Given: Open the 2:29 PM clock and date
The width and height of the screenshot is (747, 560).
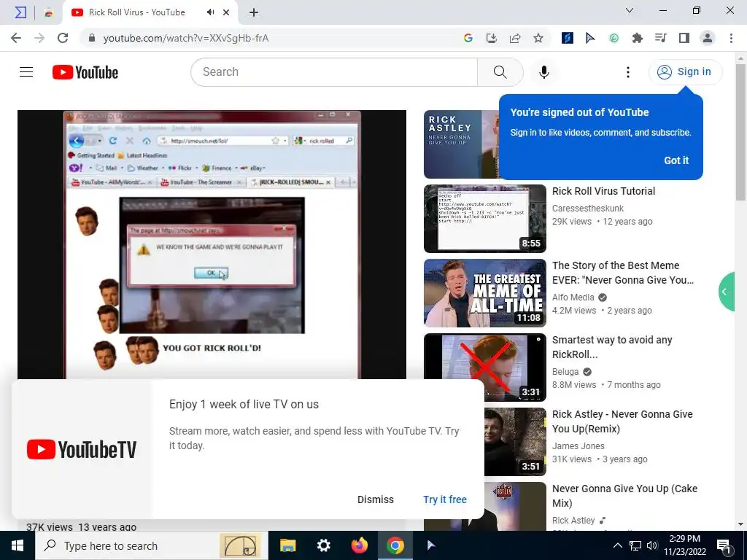Looking at the screenshot, I should coord(685,545).
